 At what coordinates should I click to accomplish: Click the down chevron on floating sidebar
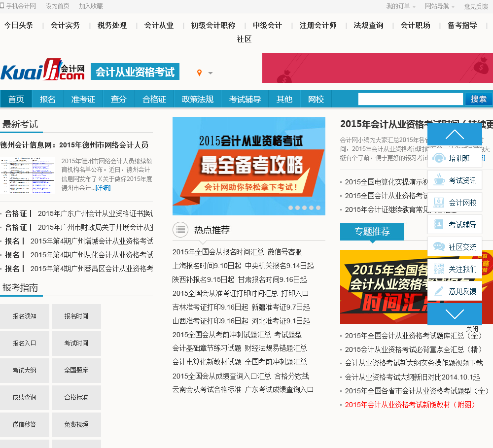pos(455,314)
